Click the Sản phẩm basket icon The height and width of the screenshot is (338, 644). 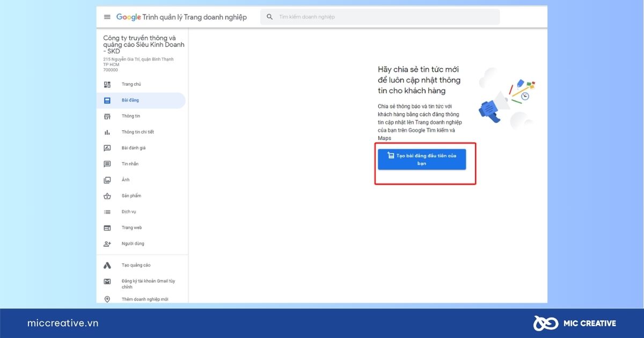tap(107, 196)
